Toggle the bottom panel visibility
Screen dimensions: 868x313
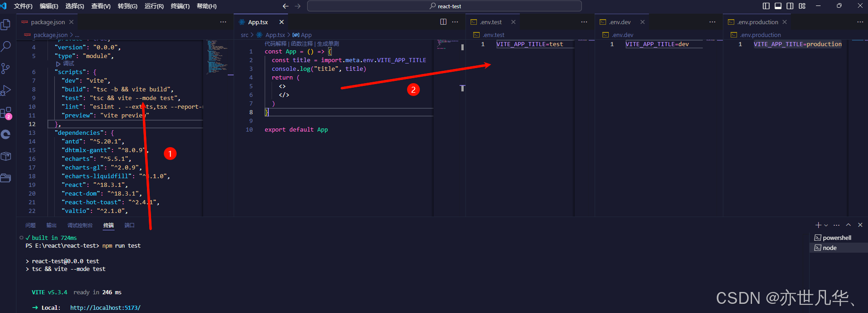point(778,6)
